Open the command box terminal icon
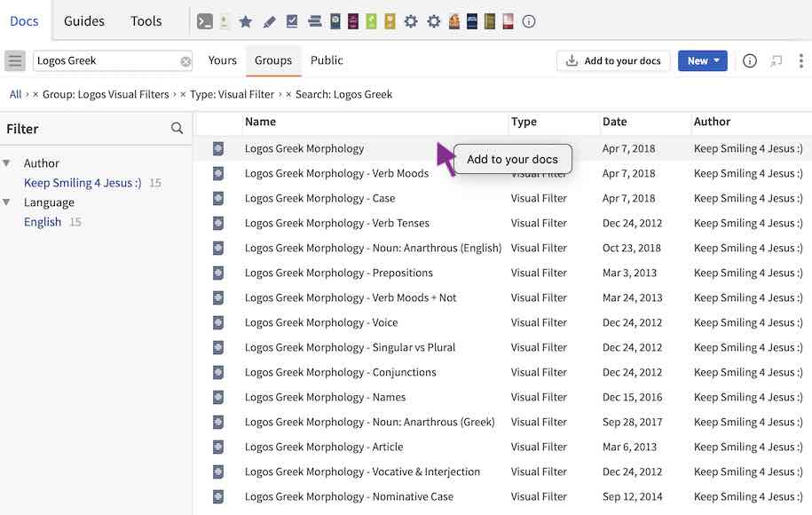 tap(205, 21)
